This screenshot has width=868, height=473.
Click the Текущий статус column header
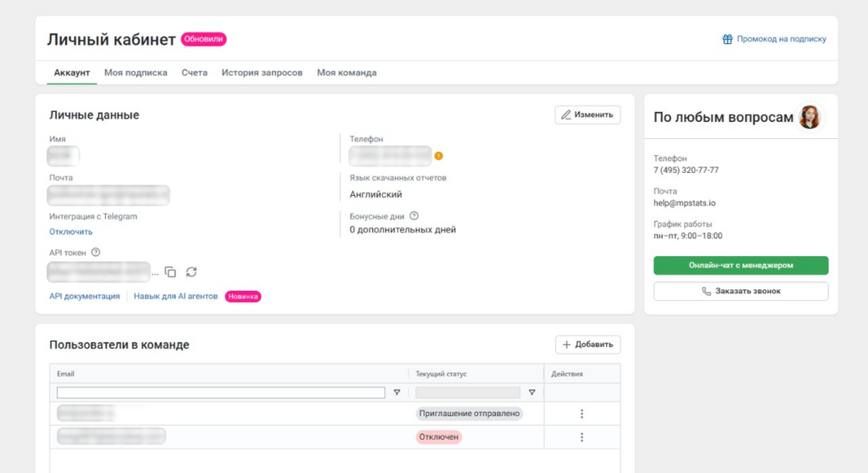pyautogui.click(x=441, y=374)
